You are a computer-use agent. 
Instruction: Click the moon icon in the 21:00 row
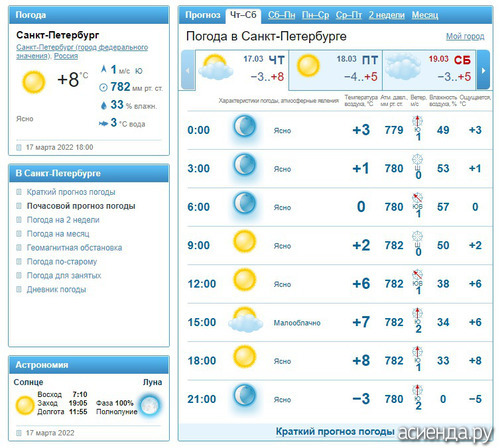(x=244, y=395)
